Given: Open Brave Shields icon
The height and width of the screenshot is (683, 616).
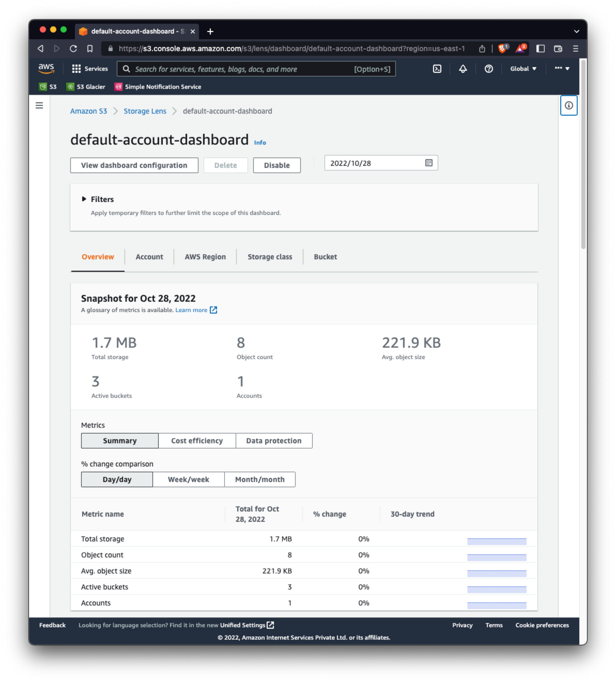Looking at the screenshot, I should (x=503, y=48).
